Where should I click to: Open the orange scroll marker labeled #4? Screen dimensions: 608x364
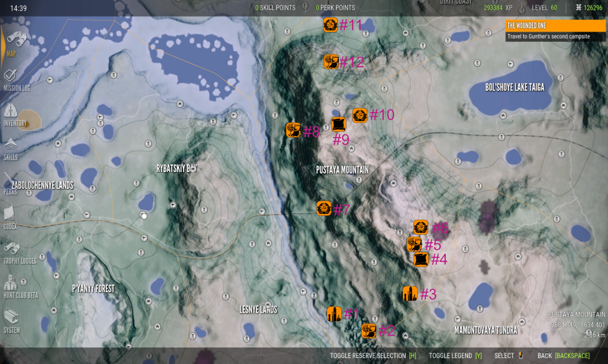[421, 259]
